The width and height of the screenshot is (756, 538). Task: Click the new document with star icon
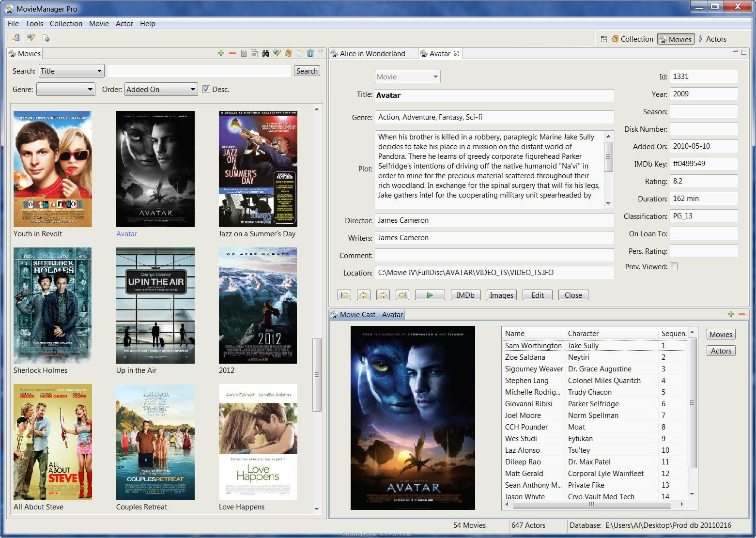tap(299, 53)
